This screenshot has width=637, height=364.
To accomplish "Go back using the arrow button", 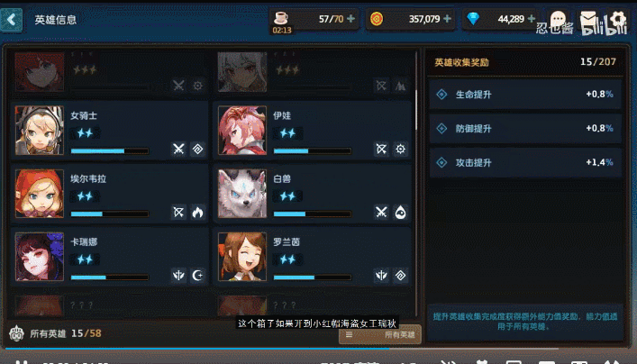I will click(x=12, y=20).
